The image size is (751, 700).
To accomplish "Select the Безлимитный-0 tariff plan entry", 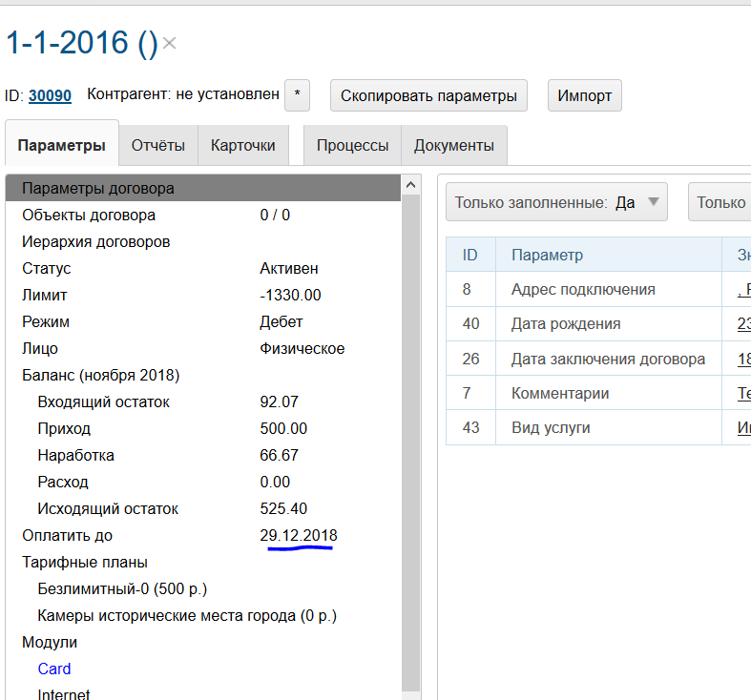I will (122, 588).
